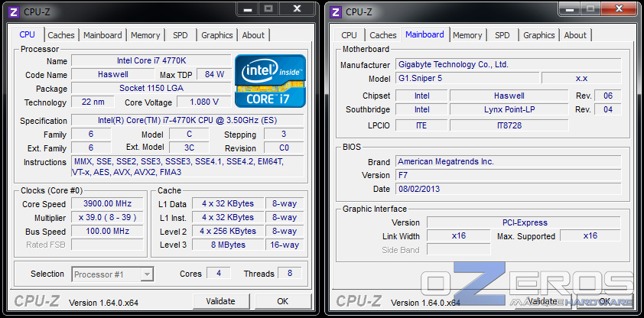
Task: Click the Bus Speed value '100.00 MHz'
Action: click(107, 231)
